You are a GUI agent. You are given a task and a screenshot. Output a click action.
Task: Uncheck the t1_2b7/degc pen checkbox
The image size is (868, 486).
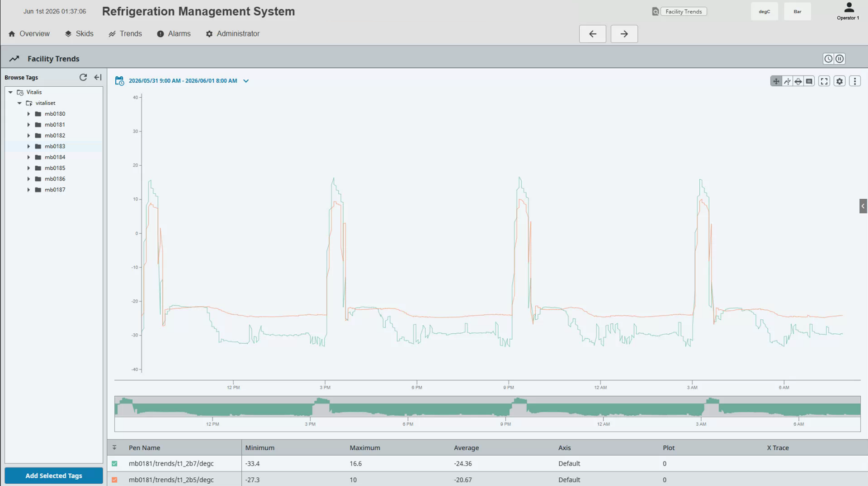tap(114, 463)
